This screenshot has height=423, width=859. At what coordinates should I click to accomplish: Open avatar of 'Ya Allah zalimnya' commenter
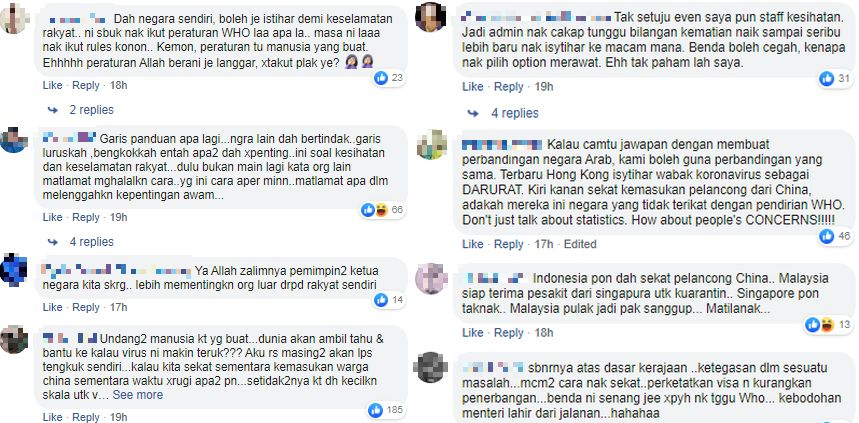14,270
